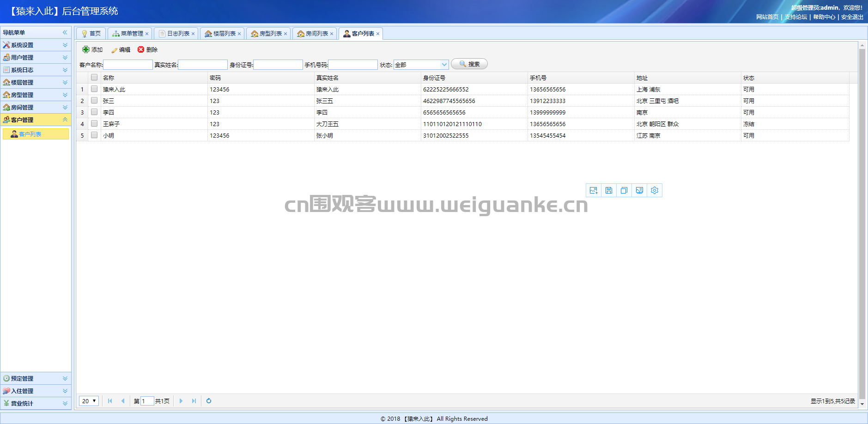Image resolution: width=868 pixels, height=424 pixels.
Task: Click the floating copy window icon
Action: click(x=624, y=190)
